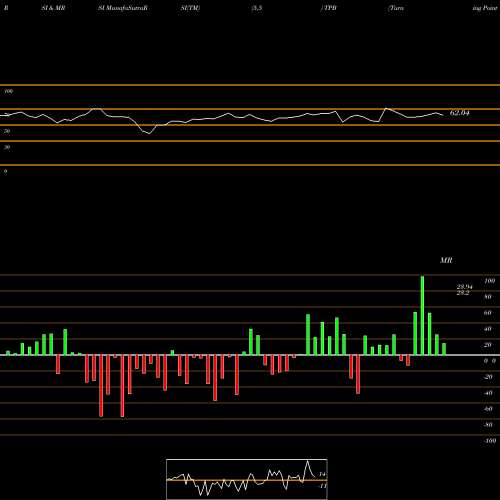The height and width of the screenshot is (500, 500).
Task: Click the '60' label on MR right axis
Action: pos(488,313)
